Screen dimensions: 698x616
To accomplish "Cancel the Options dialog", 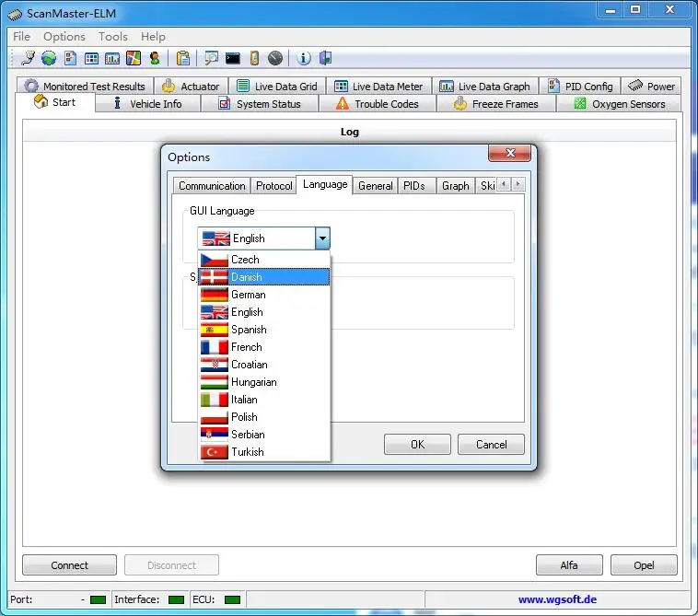I will pyautogui.click(x=491, y=444).
